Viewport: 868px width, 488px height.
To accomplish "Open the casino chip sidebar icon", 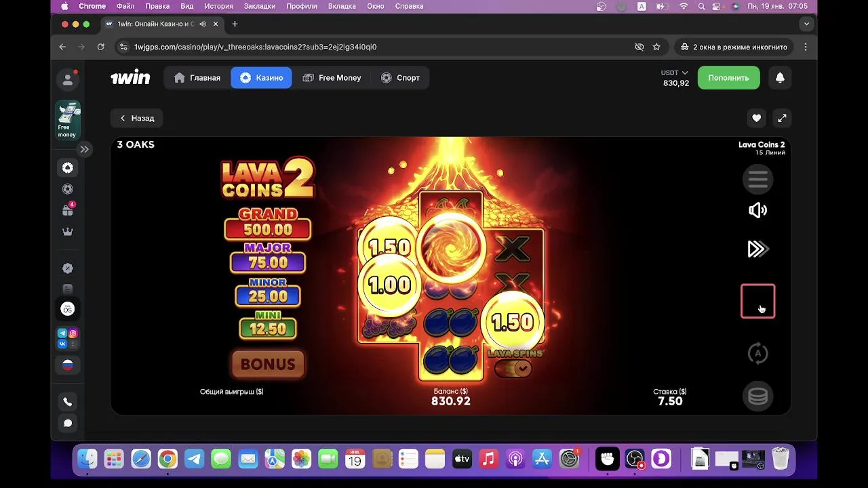I will click(68, 168).
